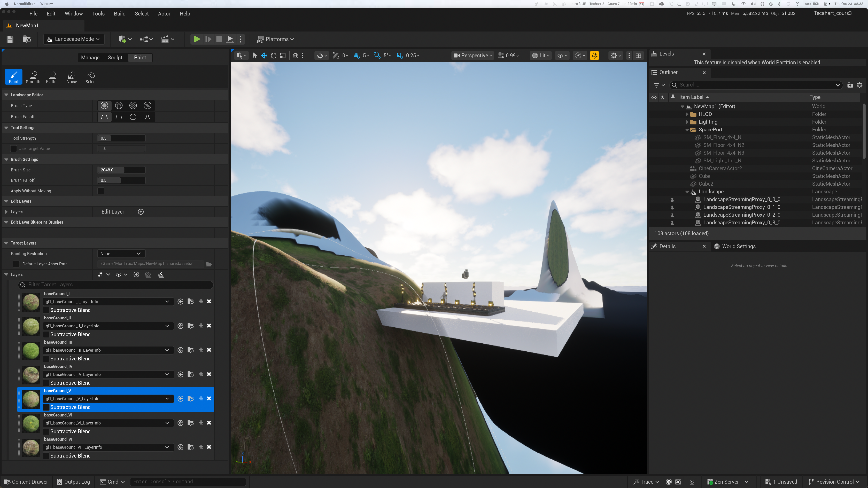868x488 pixels.
Task: Enable Default Layer Asset Path checkbox
Action: pyautogui.click(x=16, y=264)
